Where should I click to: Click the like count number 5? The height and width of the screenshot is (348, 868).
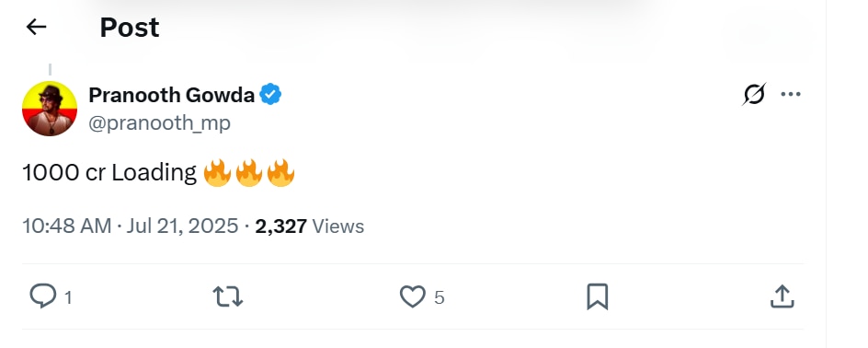click(439, 298)
